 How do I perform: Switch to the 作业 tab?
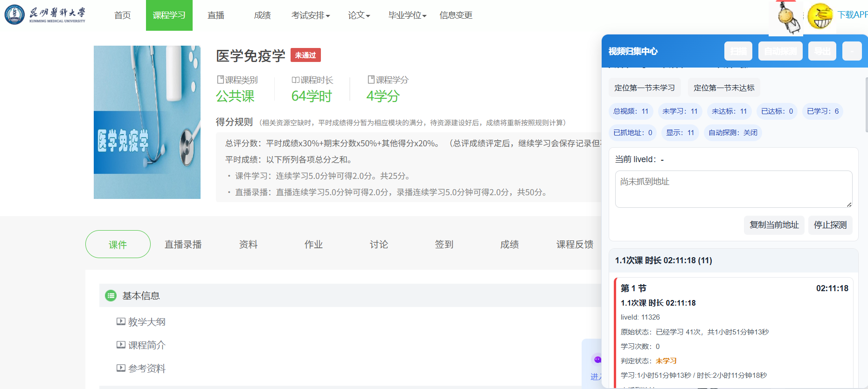click(x=314, y=244)
